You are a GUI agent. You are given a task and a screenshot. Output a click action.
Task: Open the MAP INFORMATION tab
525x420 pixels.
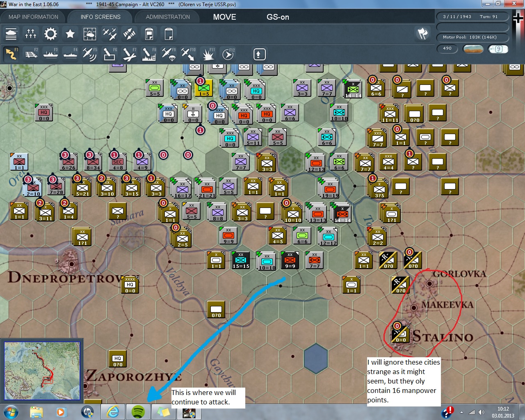pyautogui.click(x=33, y=17)
